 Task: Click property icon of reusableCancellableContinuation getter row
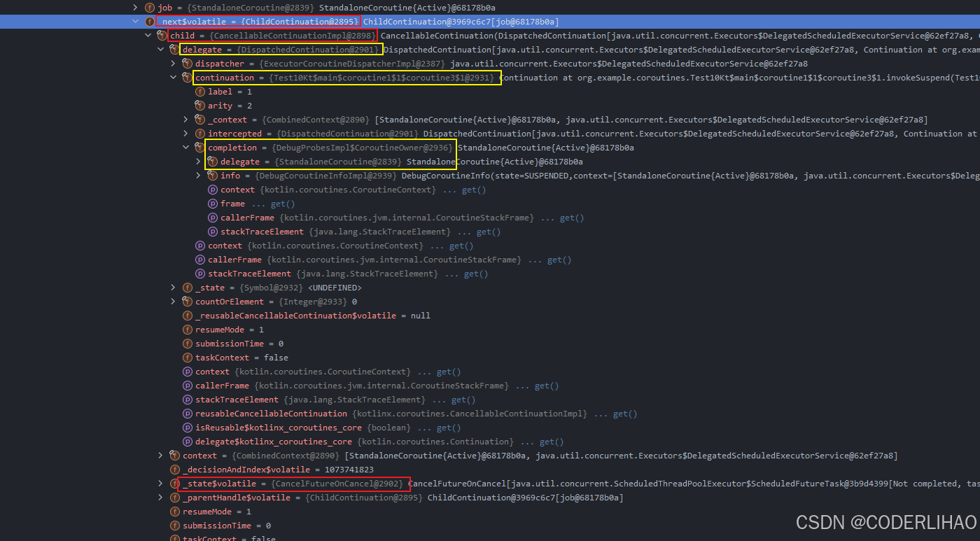(x=187, y=414)
